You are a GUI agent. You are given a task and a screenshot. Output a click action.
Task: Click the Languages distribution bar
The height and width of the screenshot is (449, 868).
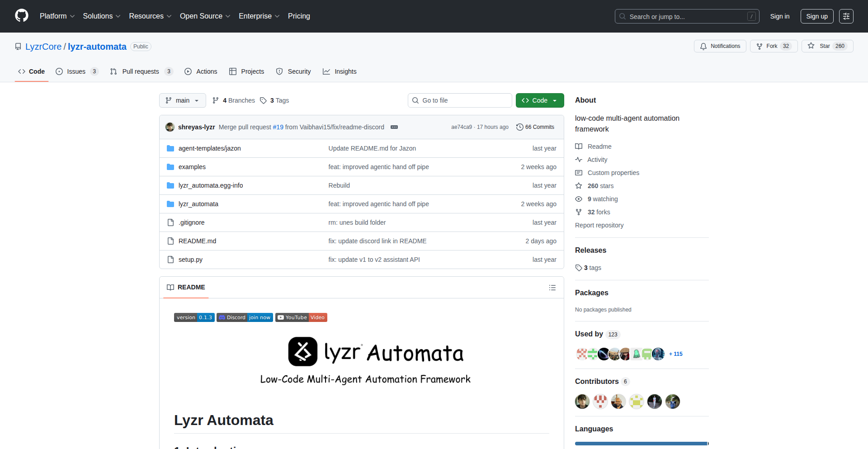tap(642, 444)
